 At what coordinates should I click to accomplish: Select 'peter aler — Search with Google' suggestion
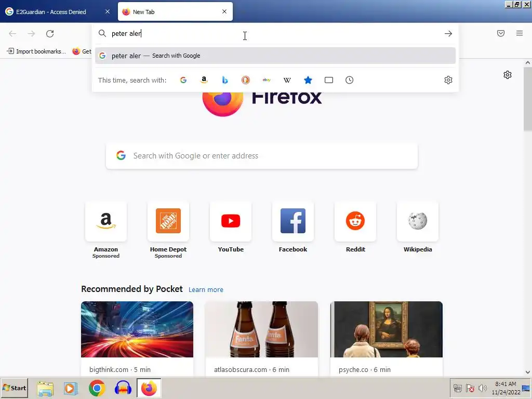point(275,56)
